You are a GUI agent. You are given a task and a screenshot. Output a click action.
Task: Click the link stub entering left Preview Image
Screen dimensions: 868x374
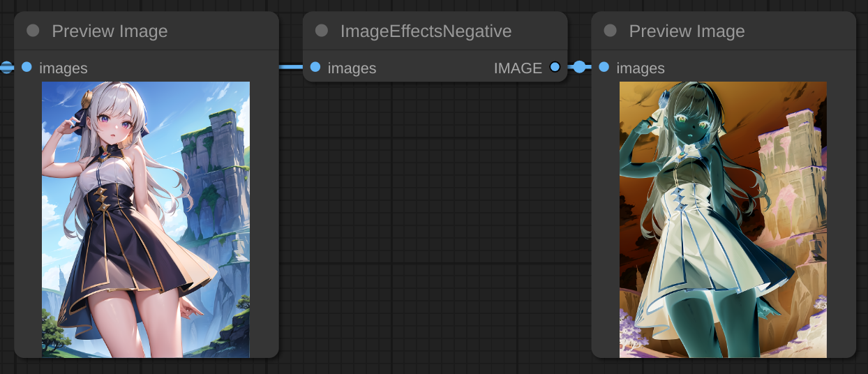(6, 67)
